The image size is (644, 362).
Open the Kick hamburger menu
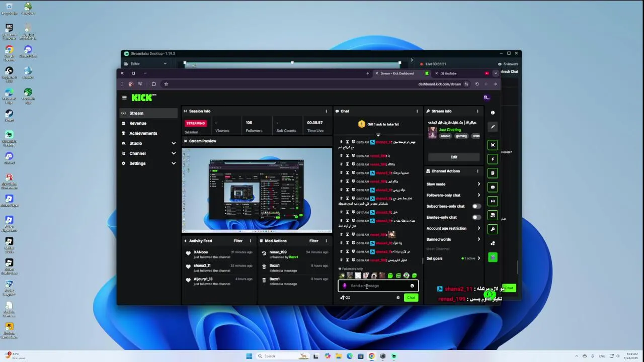tap(124, 98)
